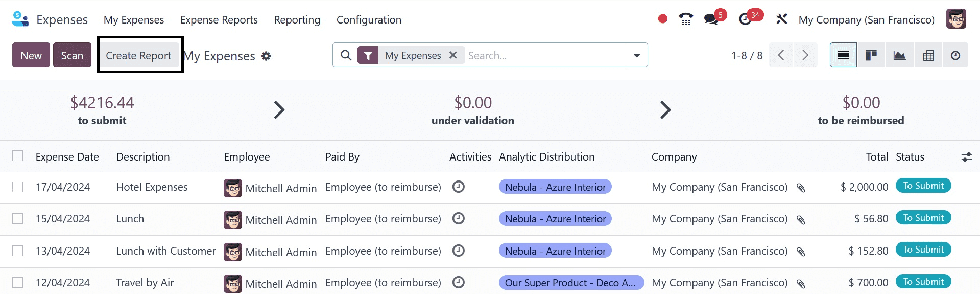
Task: Click the $4216.44 to submit summary
Action: [x=102, y=110]
